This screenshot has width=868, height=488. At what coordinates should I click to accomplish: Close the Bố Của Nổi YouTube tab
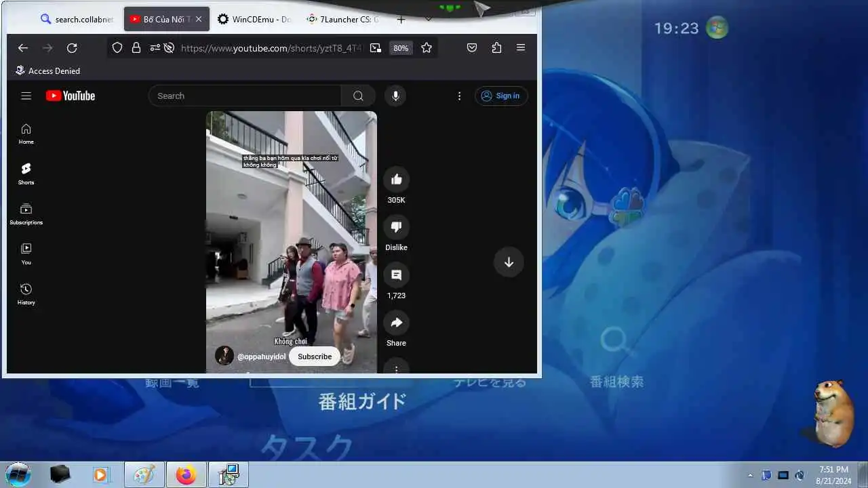[199, 20]
